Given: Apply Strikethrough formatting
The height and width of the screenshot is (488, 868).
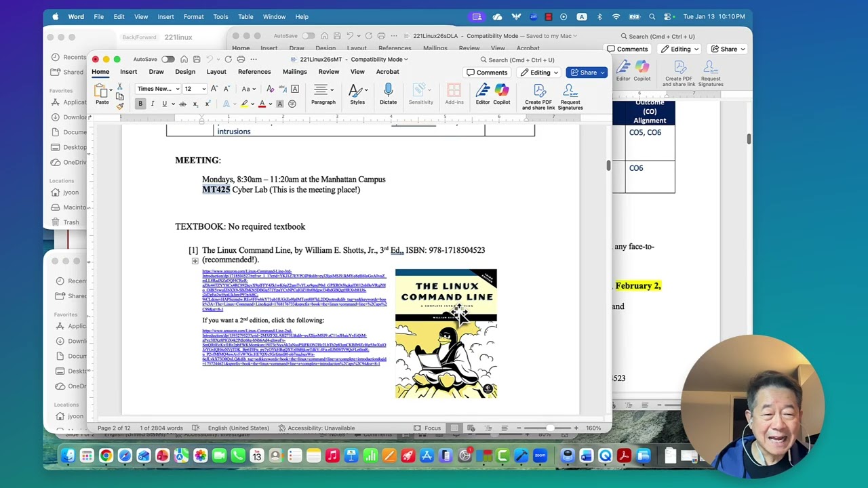Looking at the screenshot, I should [x=182, y=104].
